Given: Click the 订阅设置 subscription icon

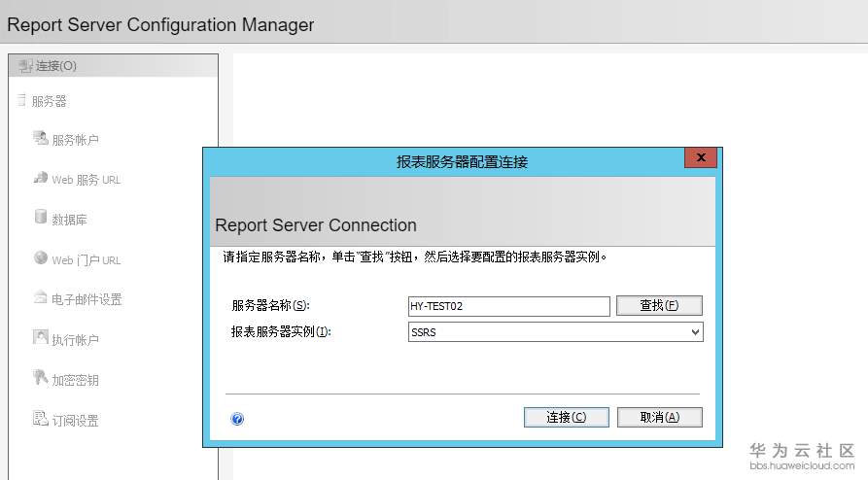Looking at the screenshot, I should (x=40, y=420).
